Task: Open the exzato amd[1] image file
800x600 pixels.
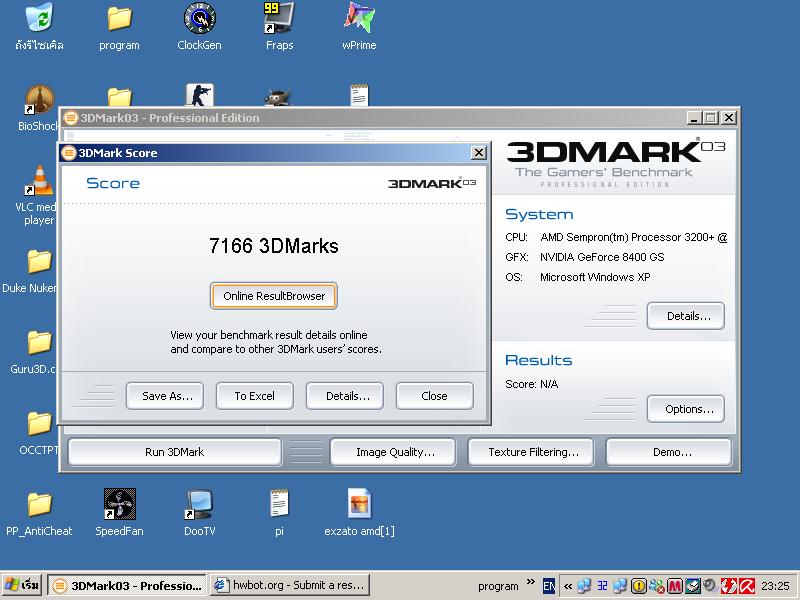Action: (359, 503)
